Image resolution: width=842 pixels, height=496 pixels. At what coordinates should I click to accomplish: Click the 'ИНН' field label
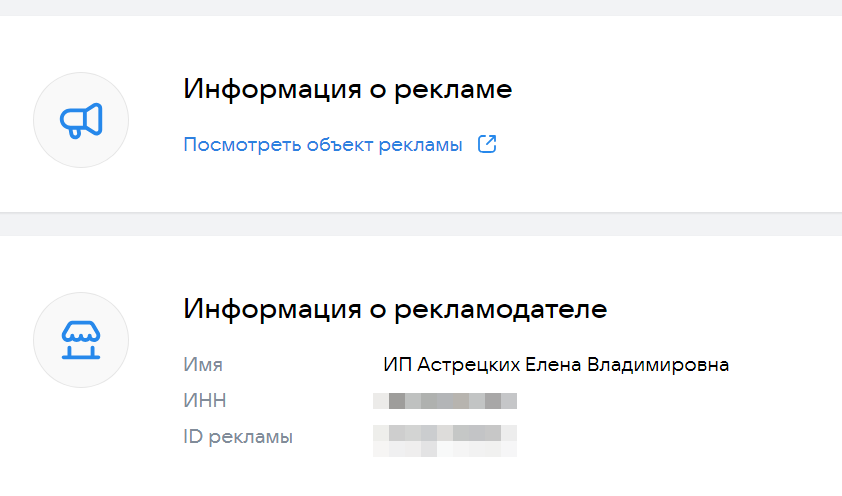point(205,401)
